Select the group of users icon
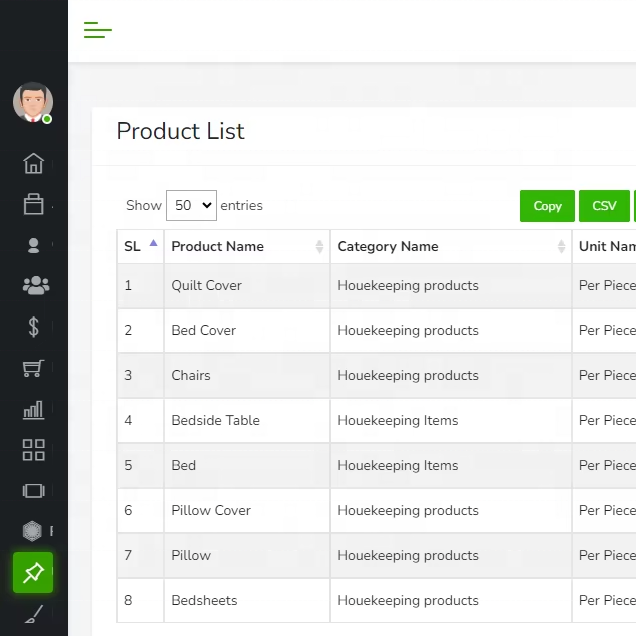The width and height of the screenshot is (636, 636). click(34, 286)
